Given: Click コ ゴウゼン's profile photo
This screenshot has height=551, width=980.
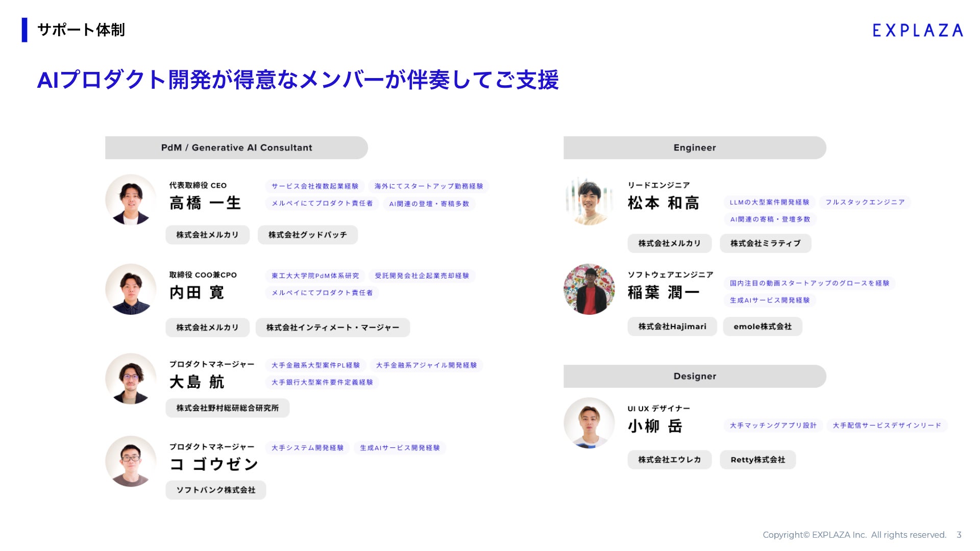Looking at the screenshot, I should point(131,461).
